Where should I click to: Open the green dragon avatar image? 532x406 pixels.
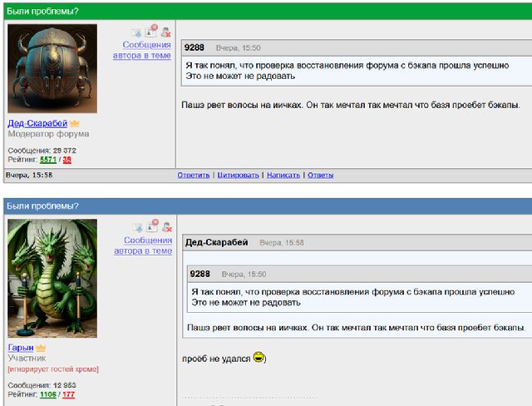[x=52, y=279]
